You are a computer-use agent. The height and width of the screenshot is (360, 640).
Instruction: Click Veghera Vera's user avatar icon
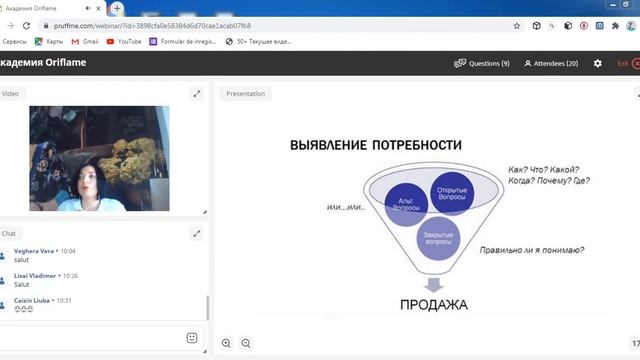[2, 256]
